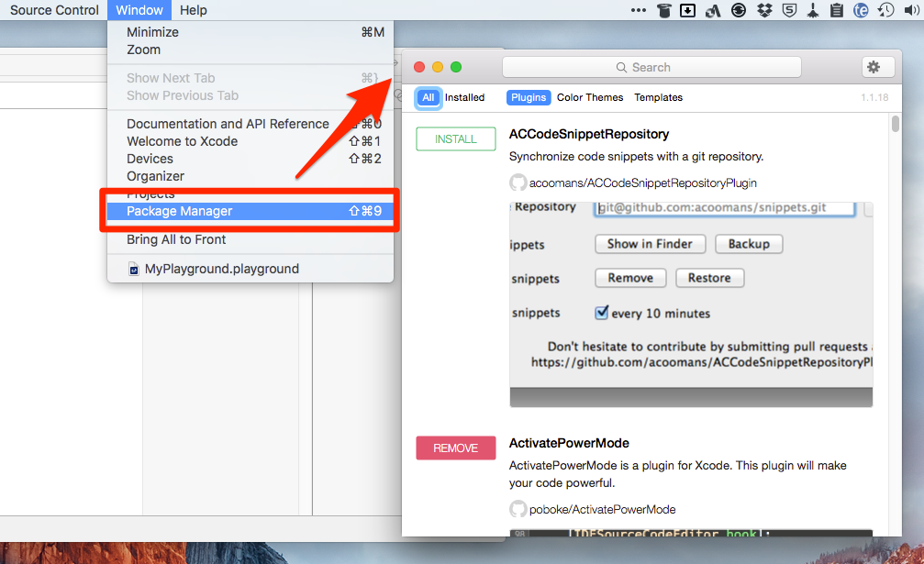This screenshot has height=564, width=924.
Task: Click Show in Finder in plugin preview
Action: pyautogui.click(x=650, y=244)
